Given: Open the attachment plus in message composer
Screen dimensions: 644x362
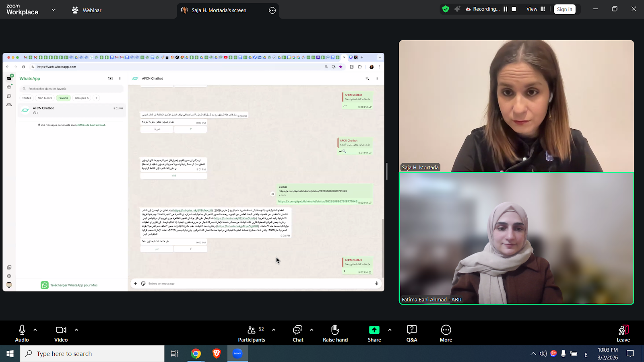Looking at the screenshot, I should [135, 284].
